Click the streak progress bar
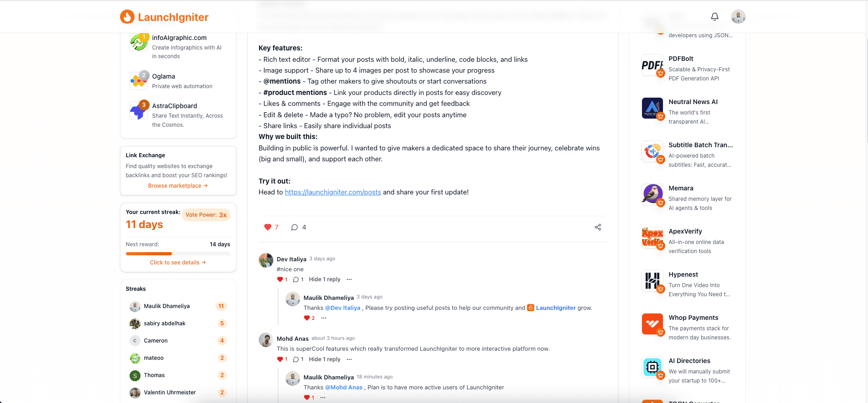Viewport: 868px width, 403px height. [x=178, y=254]
